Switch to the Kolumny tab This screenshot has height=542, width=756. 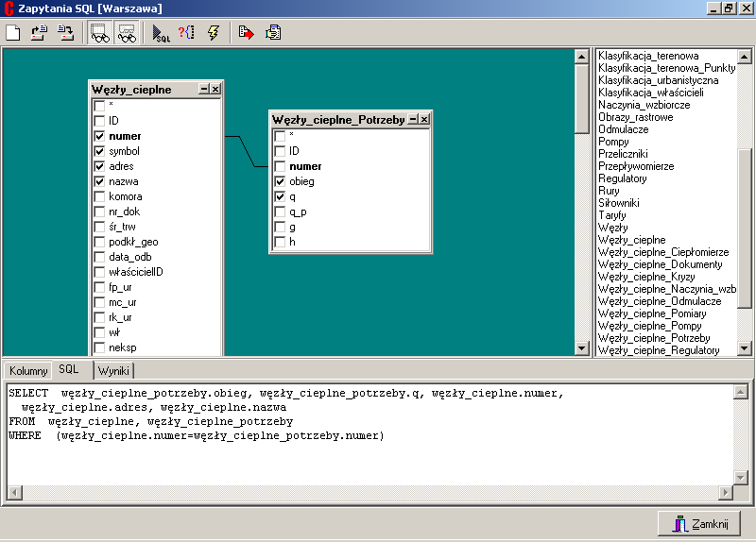27,371
